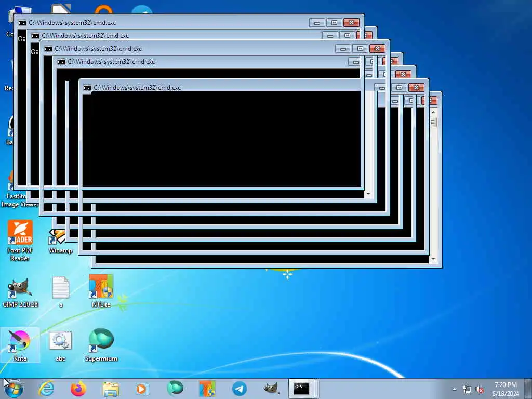Image resolution: width=532 pixels, height=399 pixels.
Task: Launch Supermium browser from the taskbar
Action: point(175,388)
